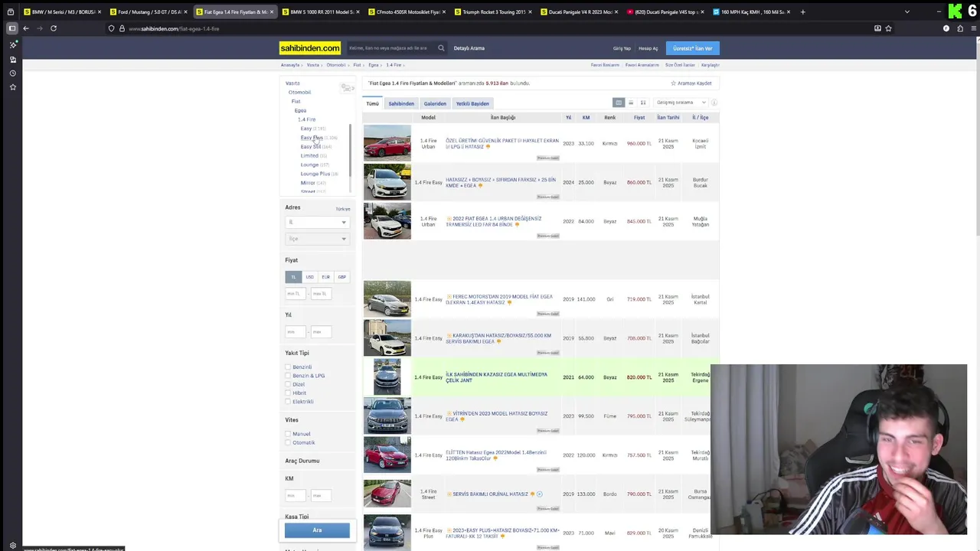Click the bookmarks star icon in browser sidebar

tap(12, 87)
